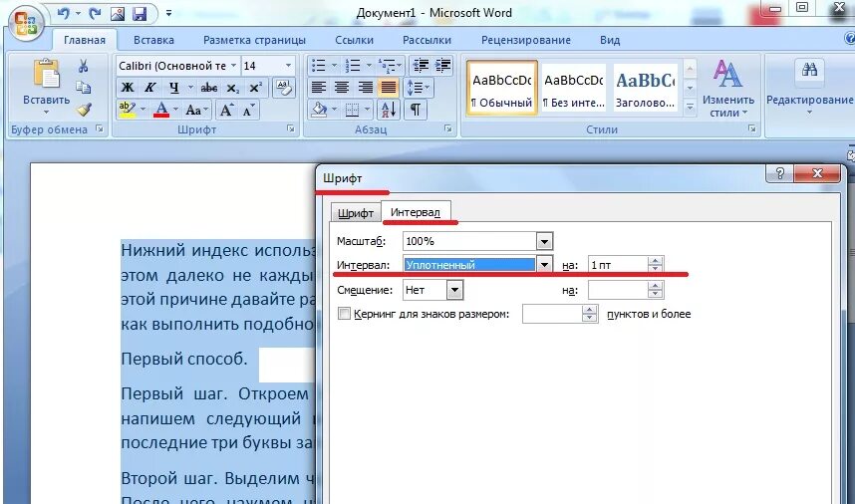Switch to Шрифт tab in font dialog
The width and height of the screenshot is (855, 504).
[356, 213]
